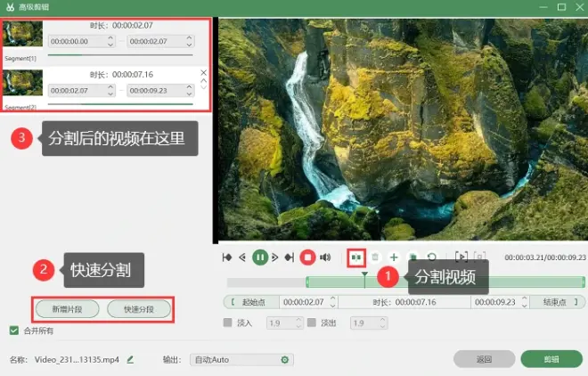588x376 pixels.
Task: Mute audio with the speaker icon
Action: tap(325, 257)
